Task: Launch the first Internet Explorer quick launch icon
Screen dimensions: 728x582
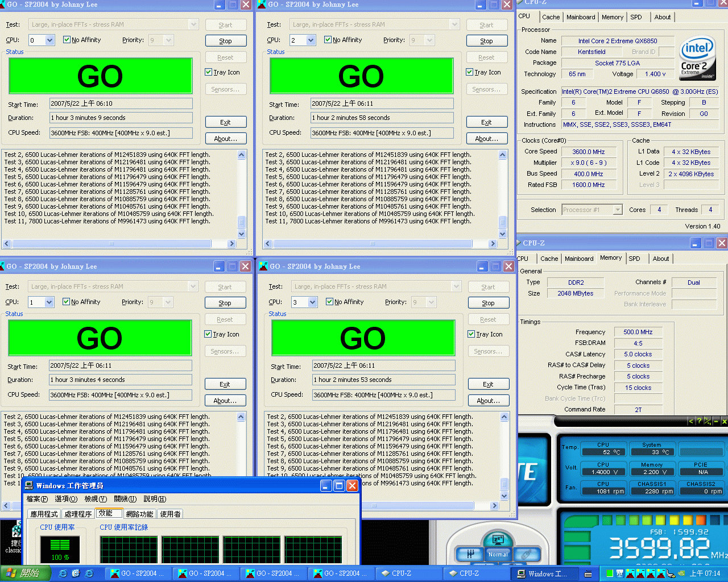Action: pos(63,573)
